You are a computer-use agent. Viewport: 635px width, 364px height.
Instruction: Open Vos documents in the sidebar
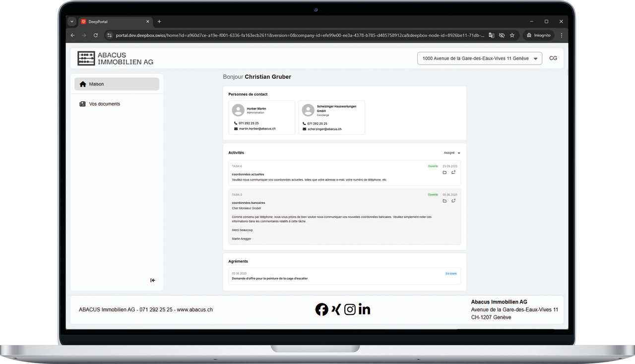click(104, 104)
